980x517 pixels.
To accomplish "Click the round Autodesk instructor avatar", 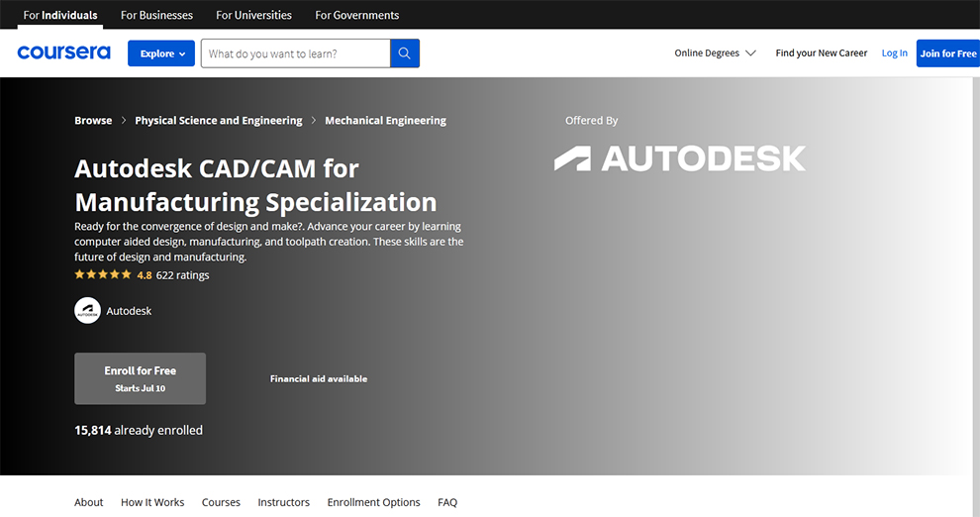I will pyautogui.click(x=87, y=310).
